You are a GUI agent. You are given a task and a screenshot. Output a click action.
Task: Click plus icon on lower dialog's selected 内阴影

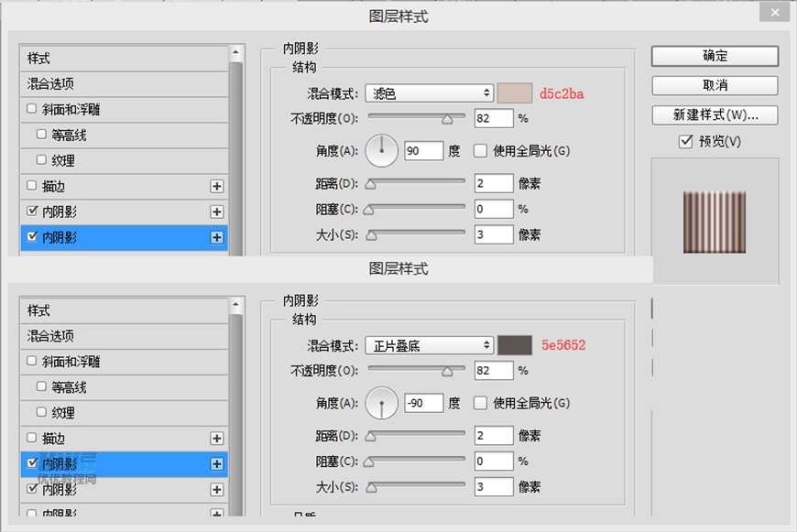coord(218,464)
